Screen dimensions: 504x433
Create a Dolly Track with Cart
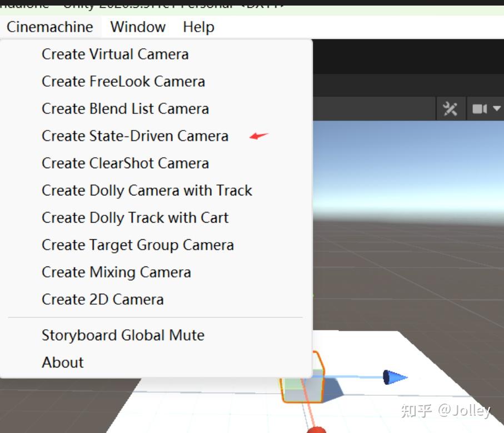click(134, 217)
